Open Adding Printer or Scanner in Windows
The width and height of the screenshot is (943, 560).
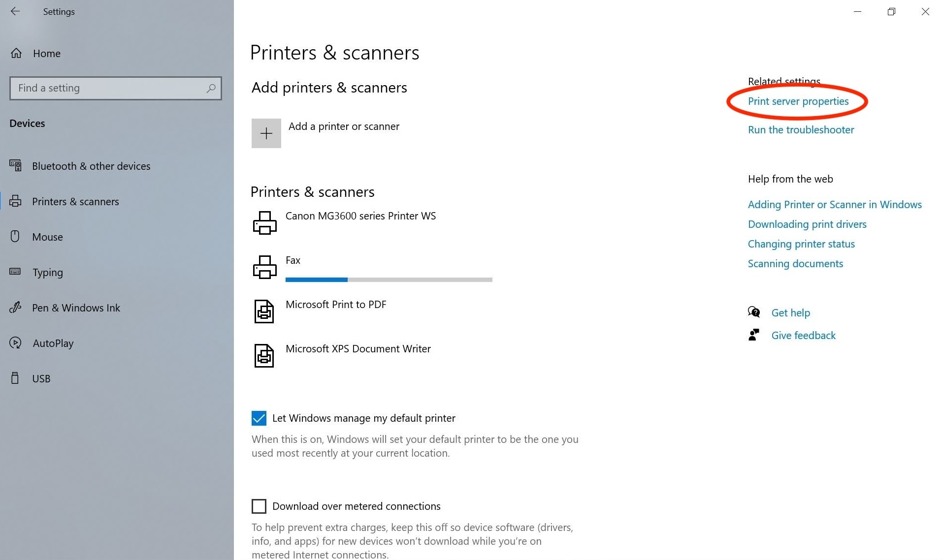click(835, 205)
